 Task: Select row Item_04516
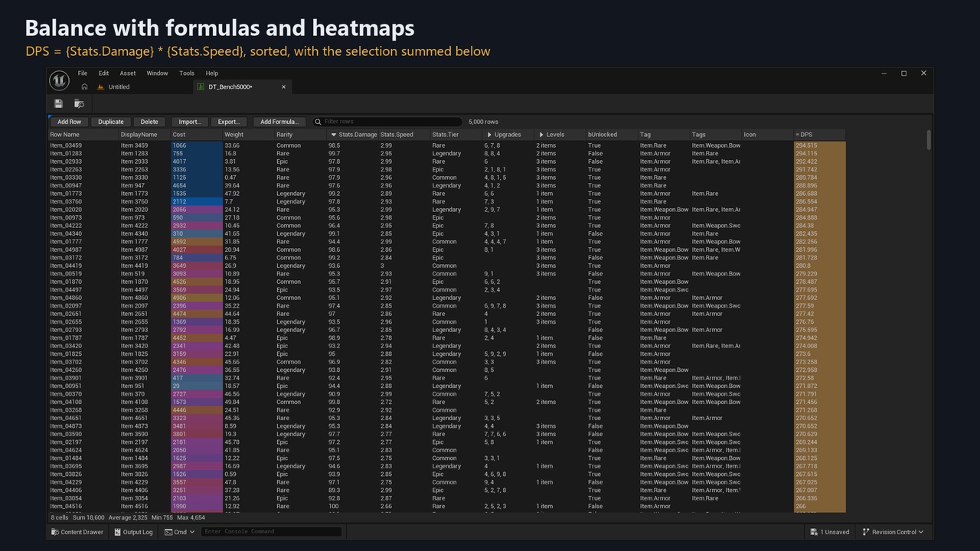click(447, 507)
